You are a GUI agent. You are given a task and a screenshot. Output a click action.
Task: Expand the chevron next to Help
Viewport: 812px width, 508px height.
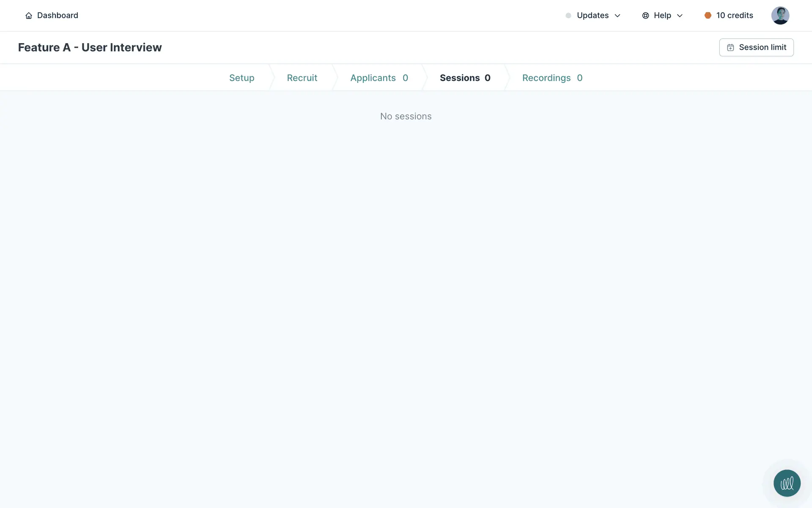click(680, 16)
